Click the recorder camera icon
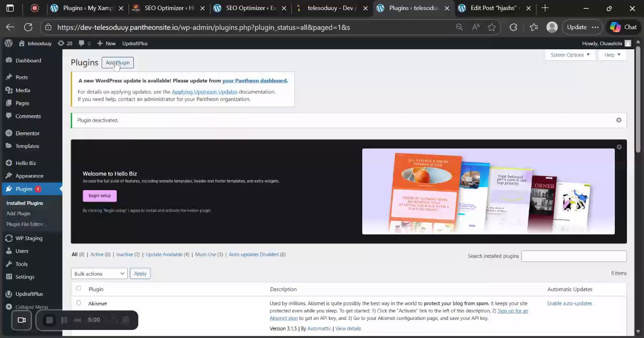 point(22,320)
